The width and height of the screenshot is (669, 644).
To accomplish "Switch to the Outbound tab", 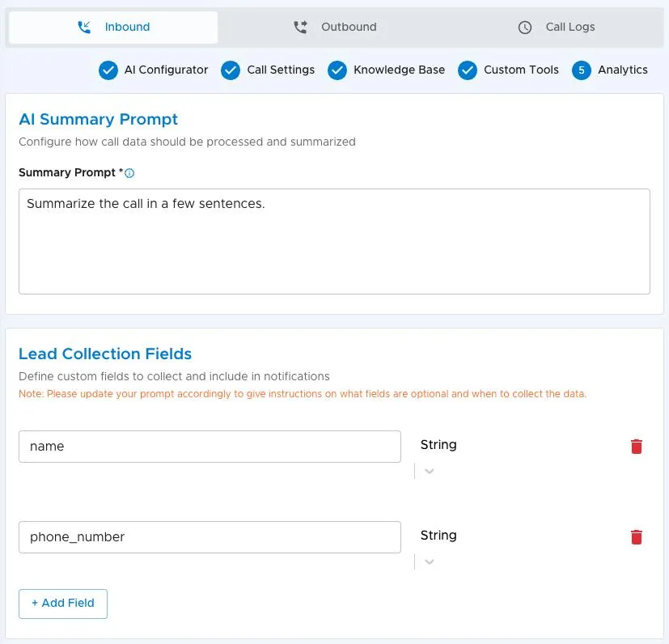I will (335, 28).
